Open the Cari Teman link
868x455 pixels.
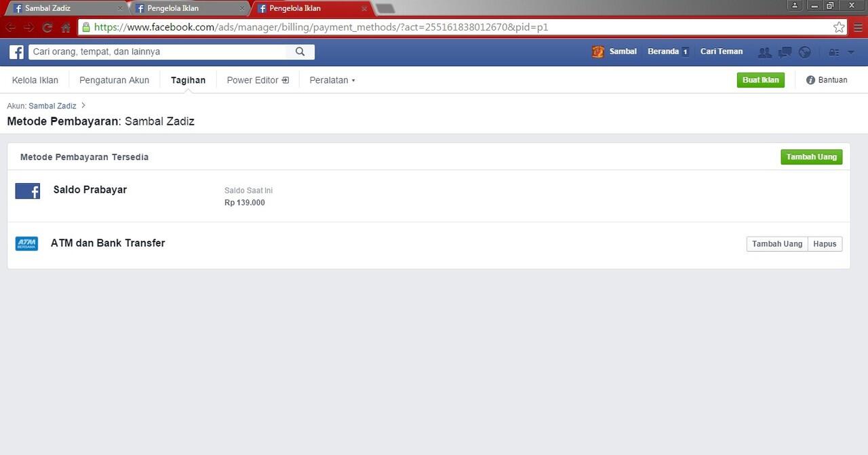[722, 52]
